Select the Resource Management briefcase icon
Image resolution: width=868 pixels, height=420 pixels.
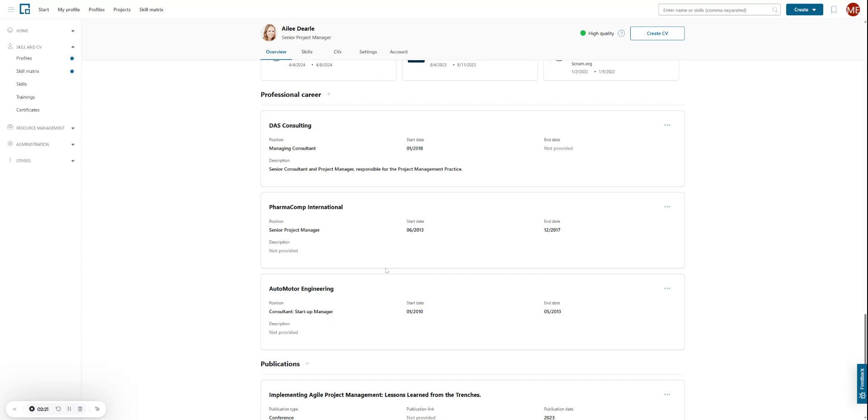(x=10, y=128)
